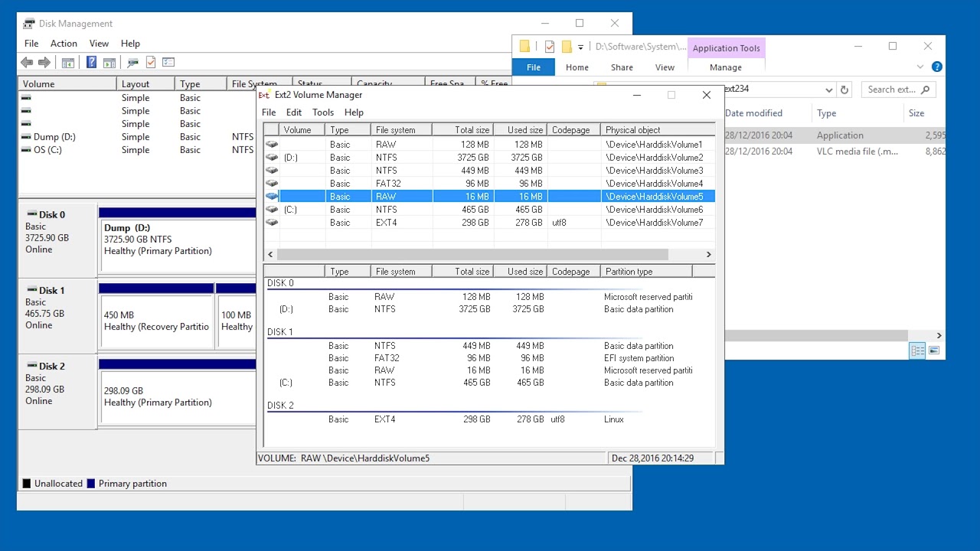Go back in Disk Management toolbar

(27, 62)
